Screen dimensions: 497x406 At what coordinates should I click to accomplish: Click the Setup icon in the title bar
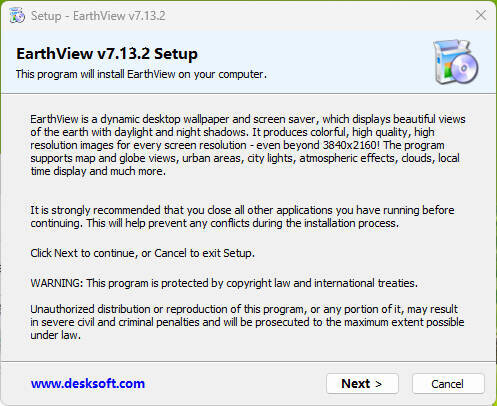point(17,16)
